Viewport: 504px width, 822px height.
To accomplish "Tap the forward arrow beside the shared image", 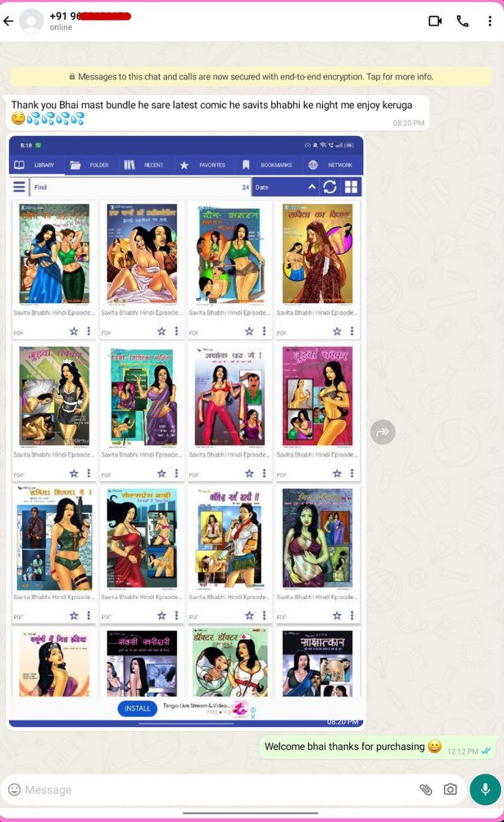I will click(x=383, y=432).
